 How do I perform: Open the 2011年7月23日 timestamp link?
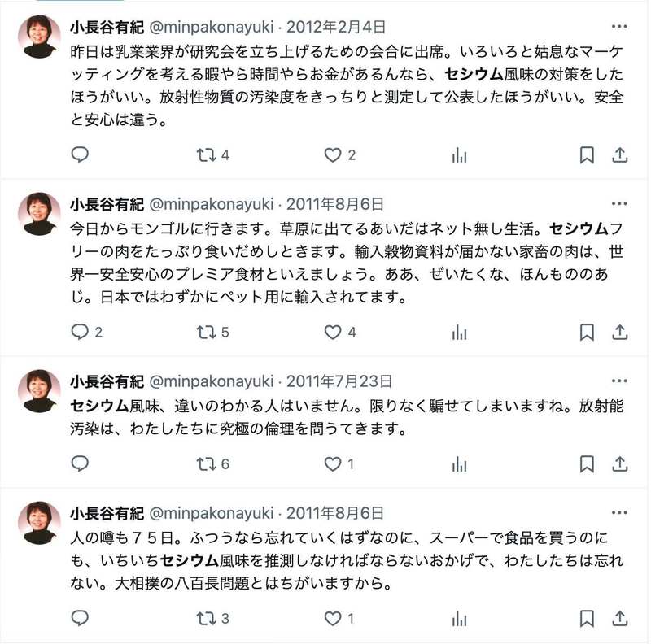coord(339,381)
